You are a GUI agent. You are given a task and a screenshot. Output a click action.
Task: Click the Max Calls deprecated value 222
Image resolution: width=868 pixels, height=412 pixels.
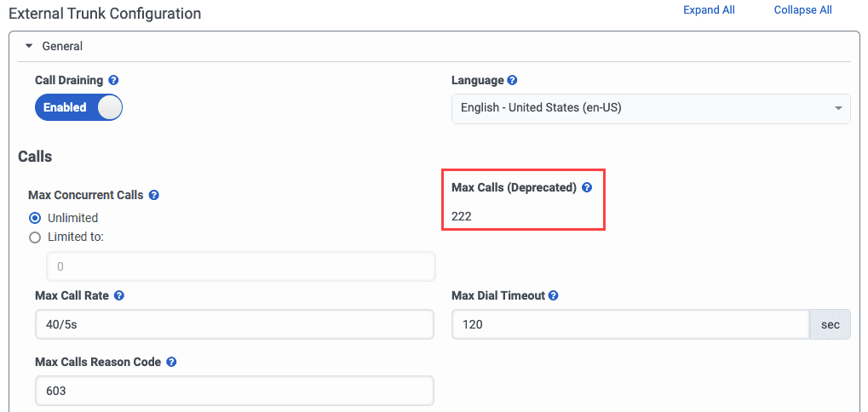click(x=462, y=216)
